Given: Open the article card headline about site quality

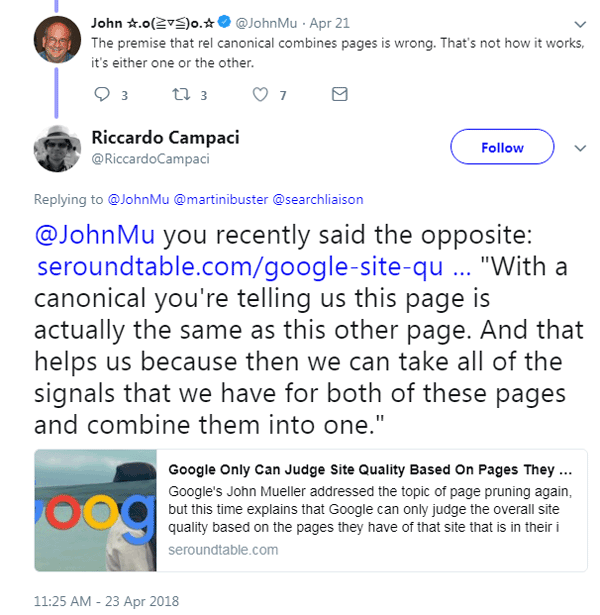Looking at the screenshot, I should (x=370, y=469).
